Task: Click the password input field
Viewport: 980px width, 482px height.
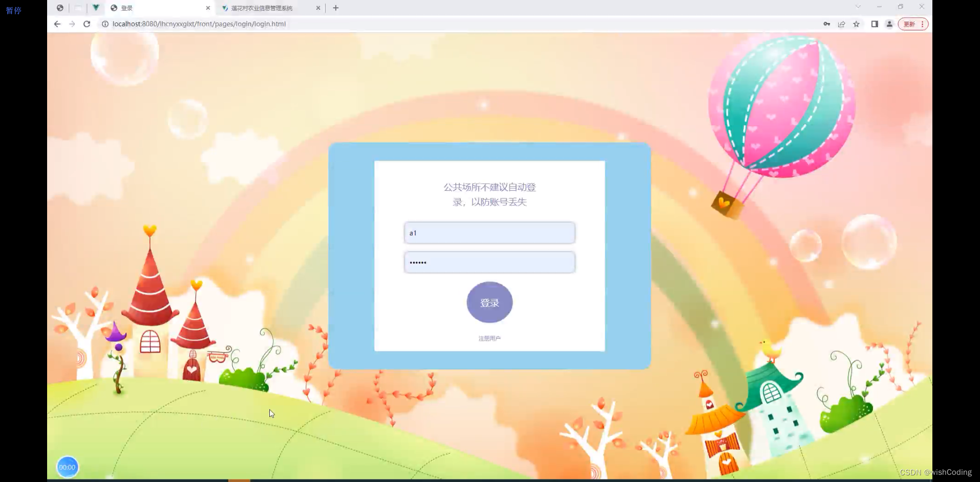Action: [489, 262]
